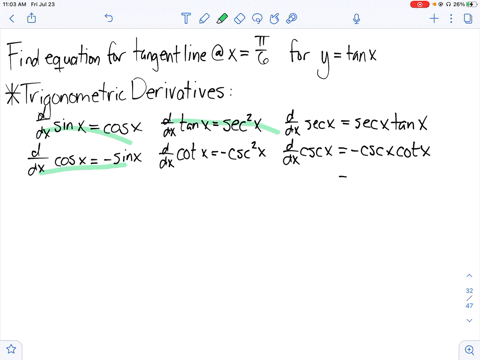Open the zoom magnifier tool
Viewport: 480px width, 360px height.
tap(469, 350)
